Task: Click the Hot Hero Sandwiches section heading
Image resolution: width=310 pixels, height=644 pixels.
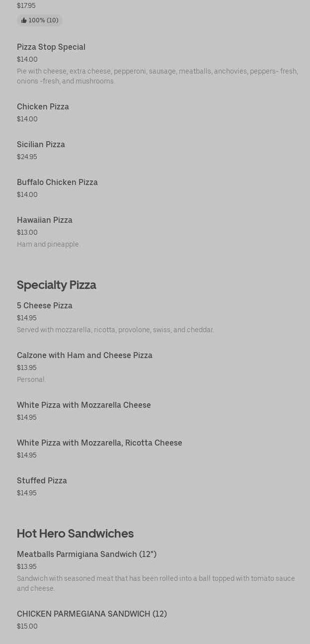Action: coord(76,534)
